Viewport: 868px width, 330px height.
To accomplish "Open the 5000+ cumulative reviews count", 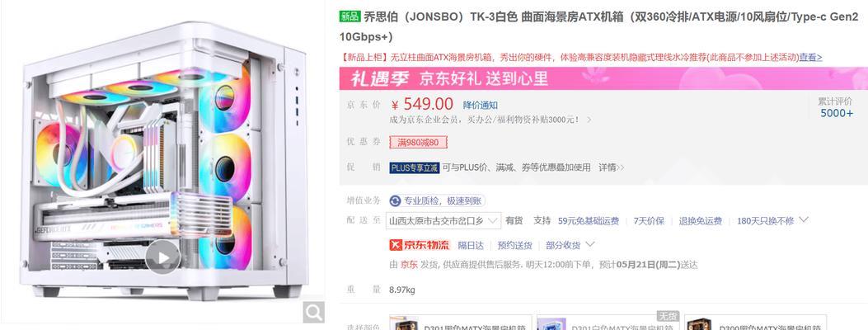I will click(x=837, y=113).
